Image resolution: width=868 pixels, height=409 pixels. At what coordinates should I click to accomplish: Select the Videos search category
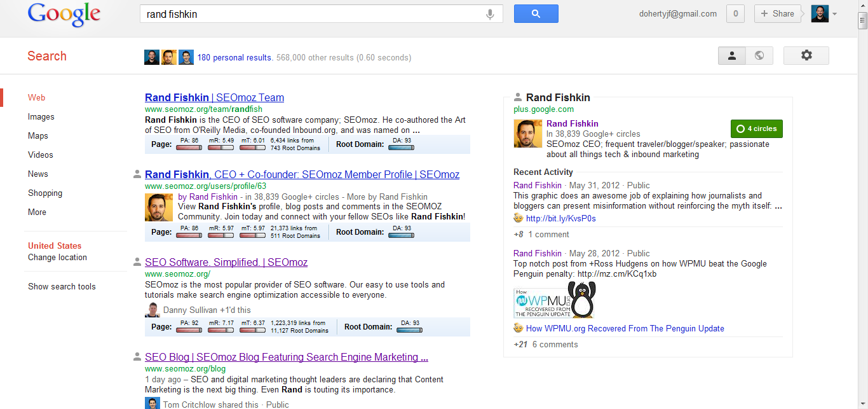[41, 155]
